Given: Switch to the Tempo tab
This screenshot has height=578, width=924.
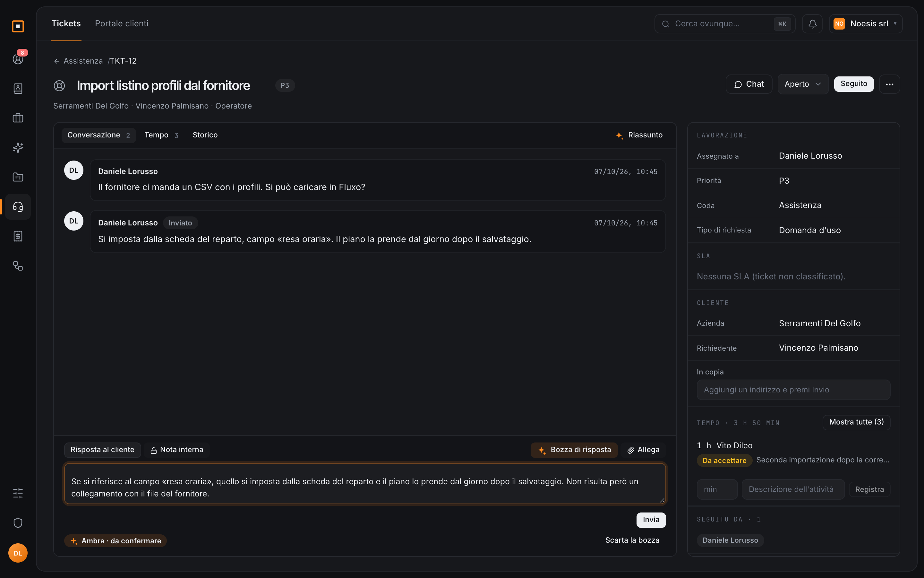Looking at the screenshot, I should 161,135.
